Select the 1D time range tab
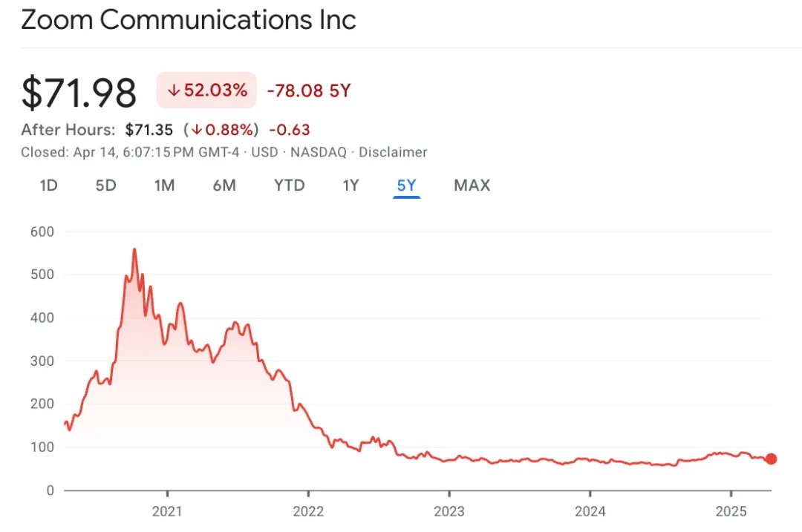 pos(48,185)
